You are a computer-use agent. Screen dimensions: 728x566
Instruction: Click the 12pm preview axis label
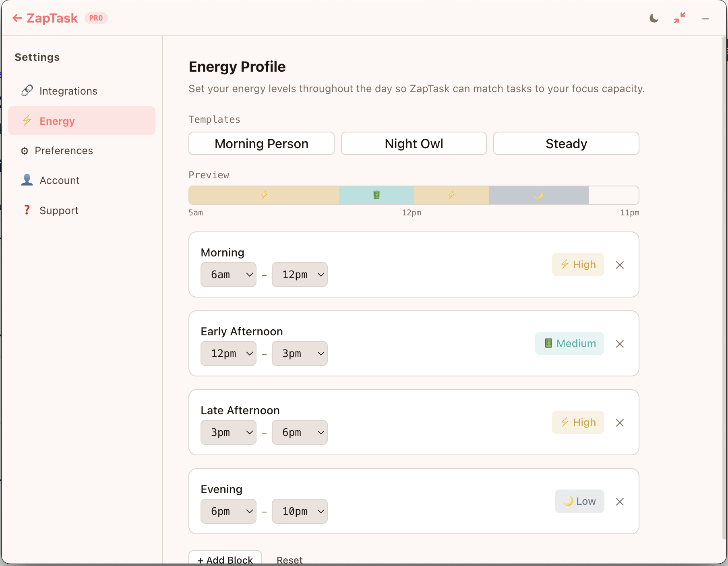[x=412, y=213]
